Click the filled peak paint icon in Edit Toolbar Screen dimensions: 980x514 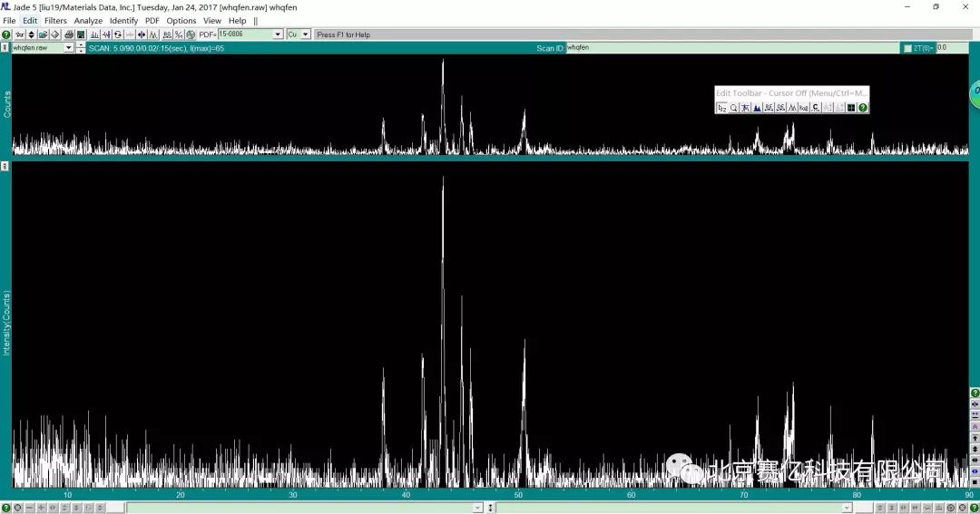(x=757, y=108)
